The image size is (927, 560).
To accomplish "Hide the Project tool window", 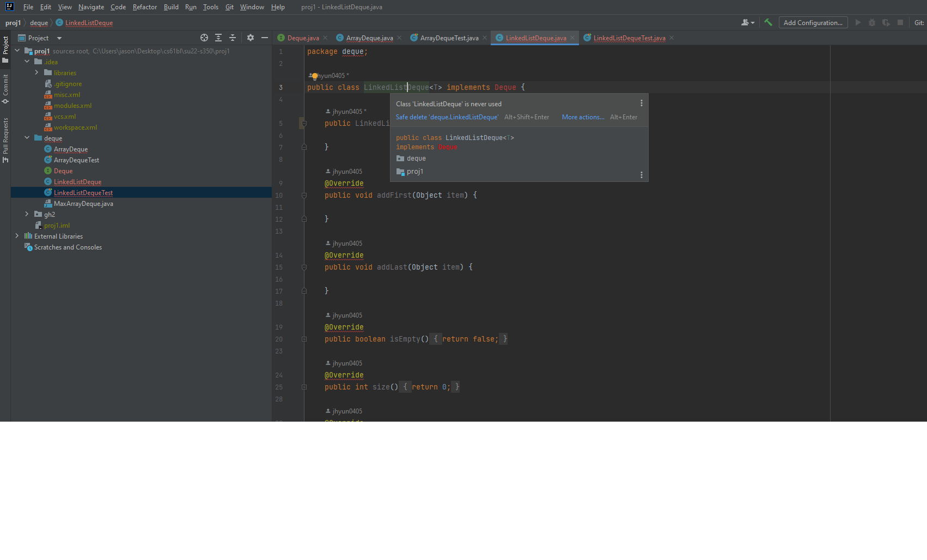I will click(x=265, y=38).
